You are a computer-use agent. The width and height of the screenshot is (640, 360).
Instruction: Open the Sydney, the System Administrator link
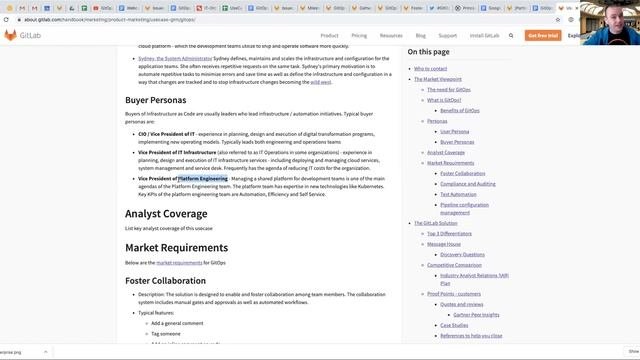point(175,59)
